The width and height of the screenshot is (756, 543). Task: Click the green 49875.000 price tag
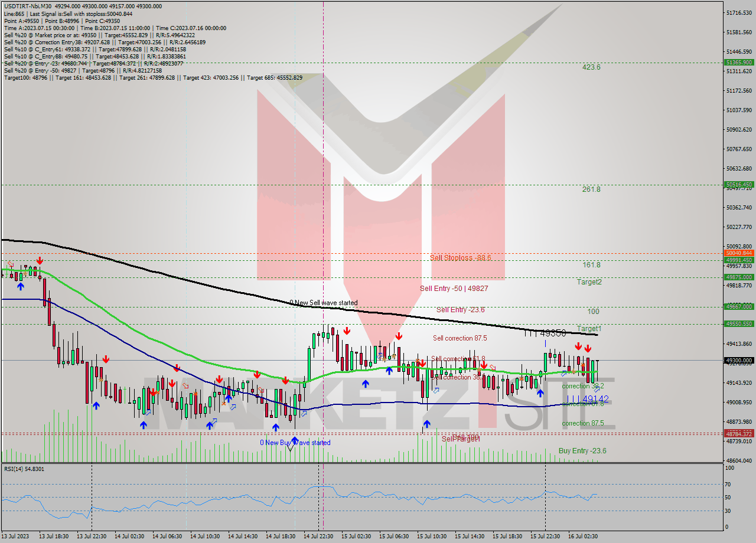tap(739, 277)
